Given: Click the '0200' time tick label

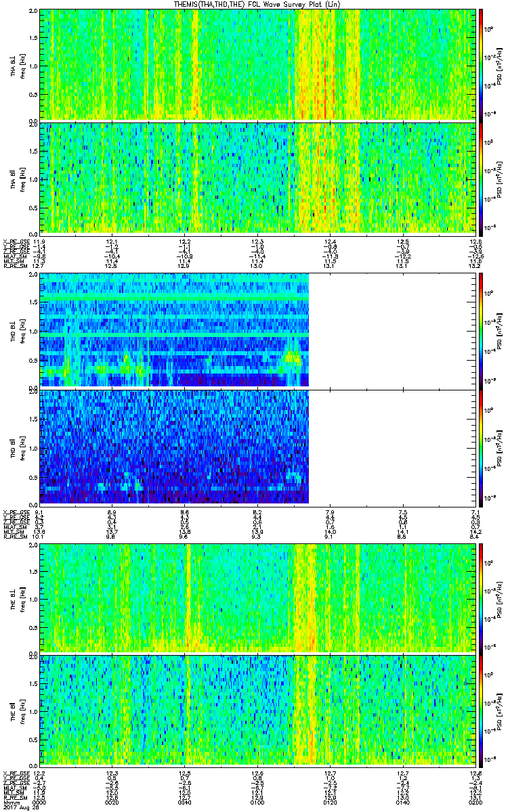Looking at the screenshot, I should [475, 801].
